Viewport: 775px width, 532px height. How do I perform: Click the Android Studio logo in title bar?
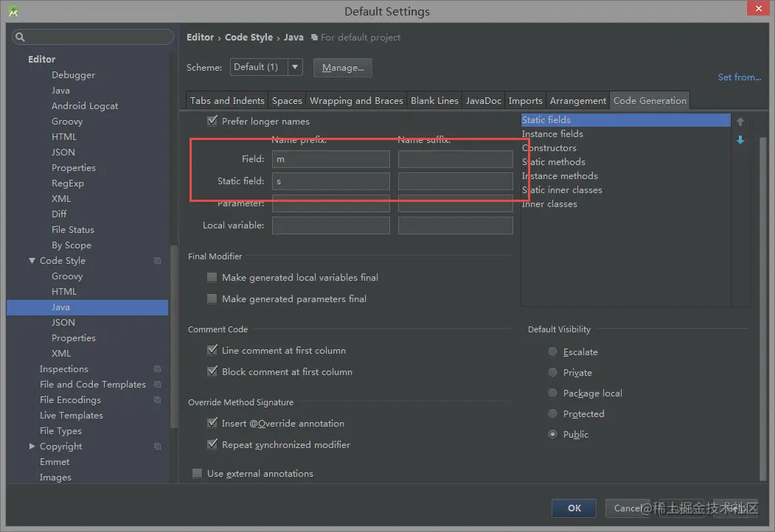(13, 11)
